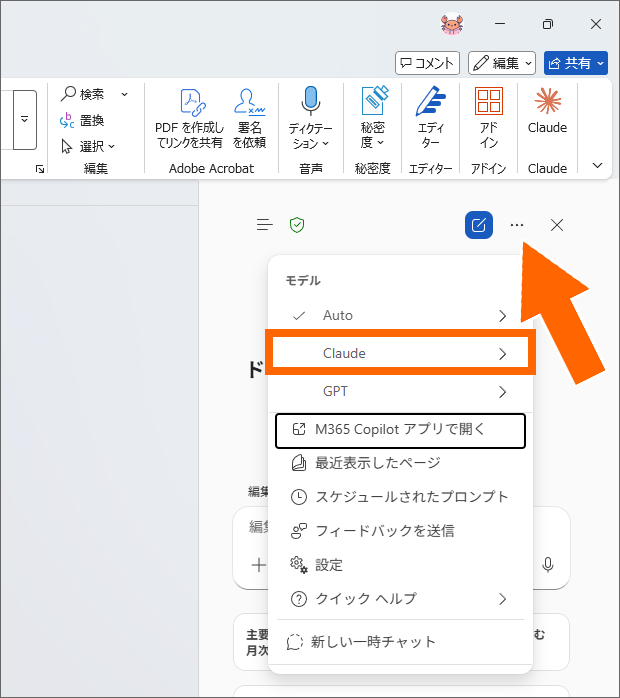The height and width of the screenshot is (698, 620).
Task: Start ディクテーション with the microphone icon
Action: 311,101
